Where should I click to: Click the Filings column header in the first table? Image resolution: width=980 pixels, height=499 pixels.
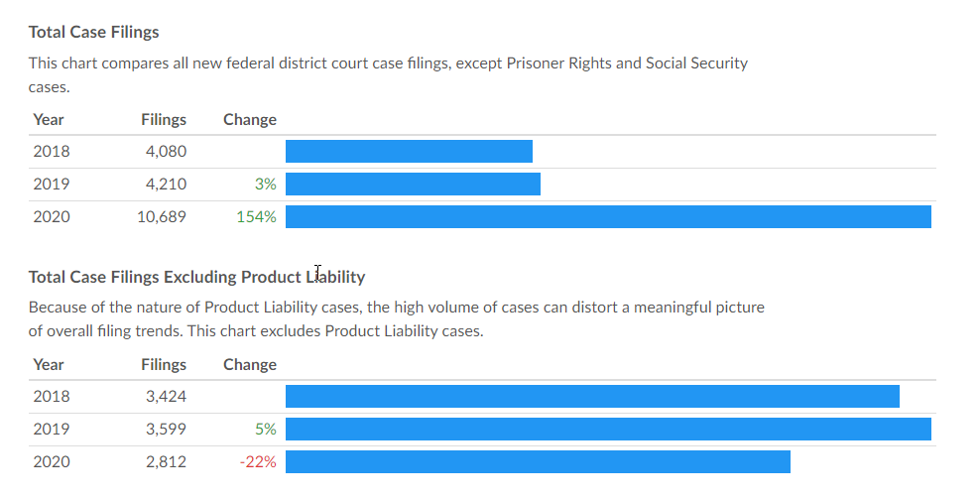click(164, 120)
